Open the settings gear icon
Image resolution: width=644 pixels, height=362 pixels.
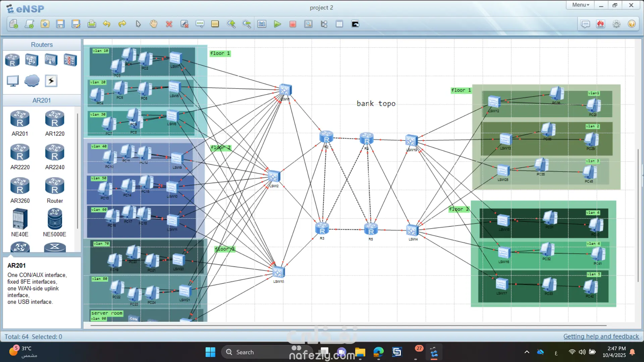click(x=616, y=24)
